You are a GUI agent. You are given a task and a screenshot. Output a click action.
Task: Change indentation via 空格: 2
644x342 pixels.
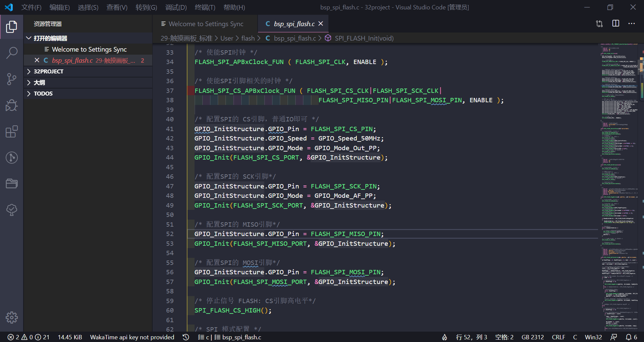tap(504, 337)
